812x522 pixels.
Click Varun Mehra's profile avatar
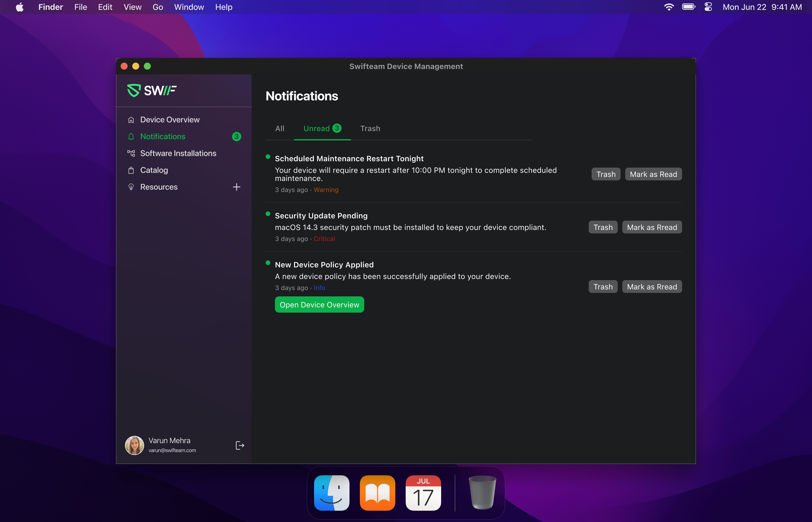point(135,445)
